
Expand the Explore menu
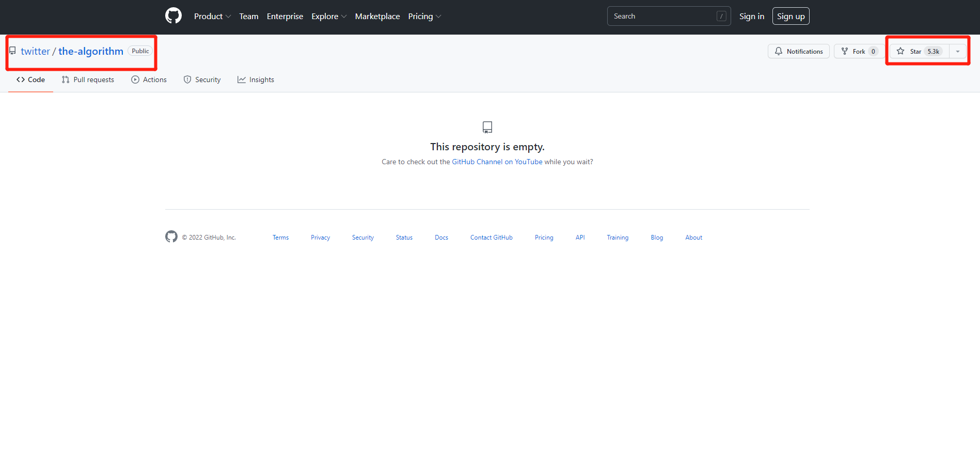point(329,17)
